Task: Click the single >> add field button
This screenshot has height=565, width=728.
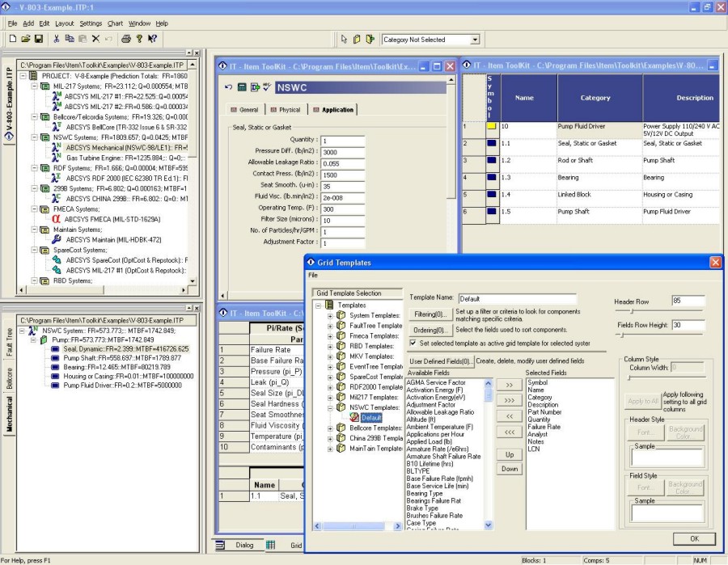Action: [510, 385]
